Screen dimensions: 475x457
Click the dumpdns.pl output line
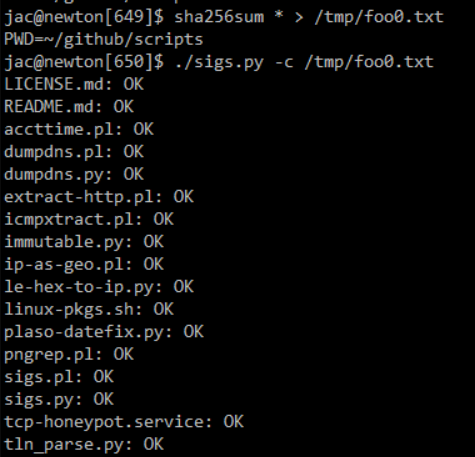[74, 152]
